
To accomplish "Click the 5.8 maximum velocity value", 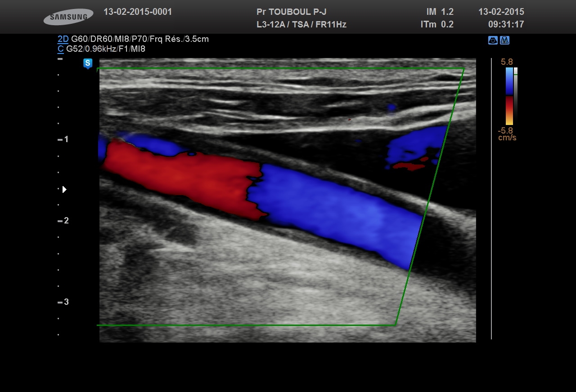I will 507,62.
